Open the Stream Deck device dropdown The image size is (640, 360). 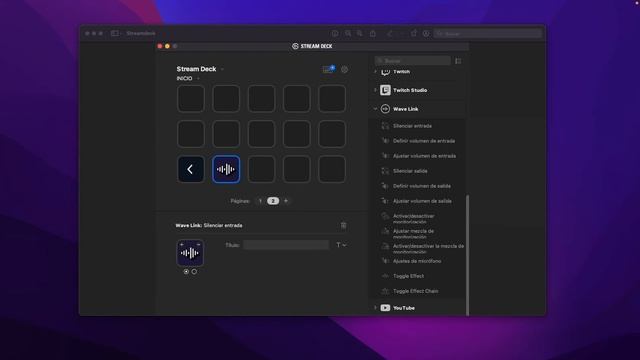coord(222,69)
